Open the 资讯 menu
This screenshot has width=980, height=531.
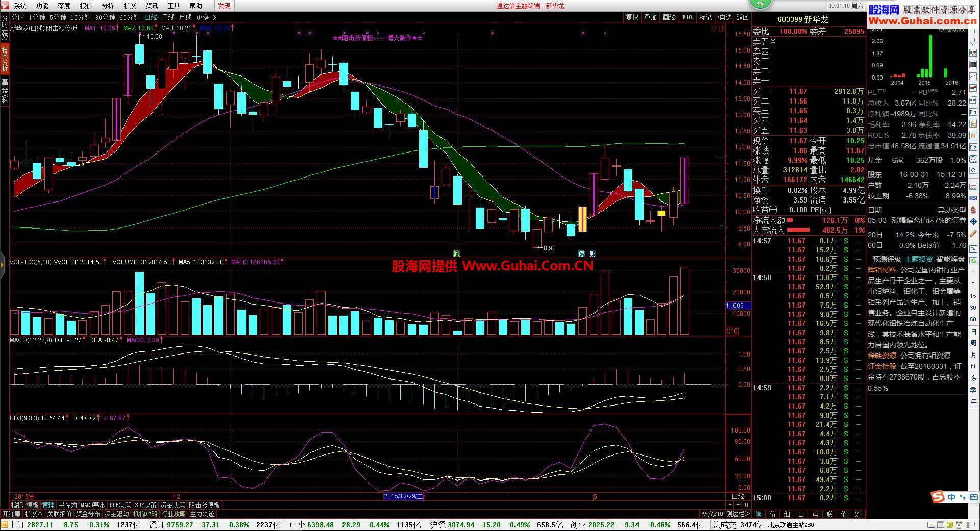(152, 6)
